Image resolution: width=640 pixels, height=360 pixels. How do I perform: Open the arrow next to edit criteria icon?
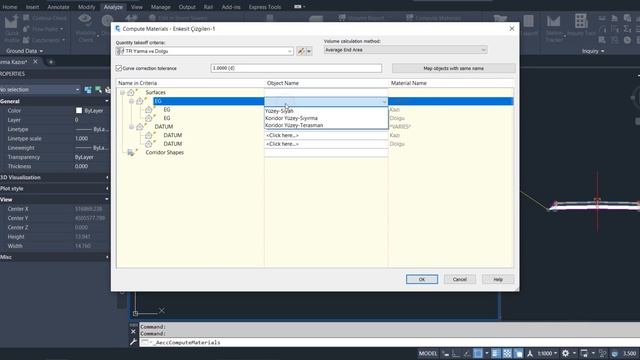(309, 51)
